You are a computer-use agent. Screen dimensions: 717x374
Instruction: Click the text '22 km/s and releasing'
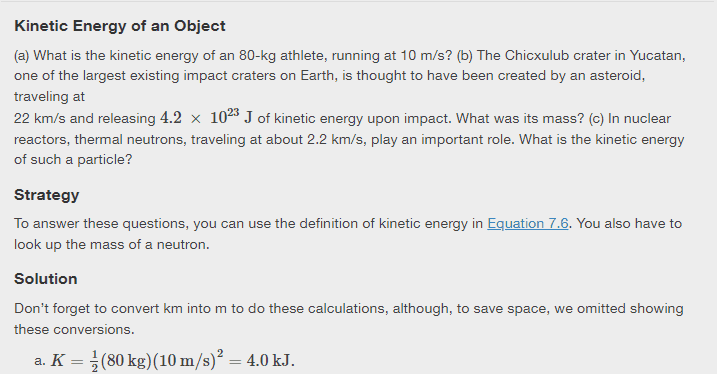(85, 118)
